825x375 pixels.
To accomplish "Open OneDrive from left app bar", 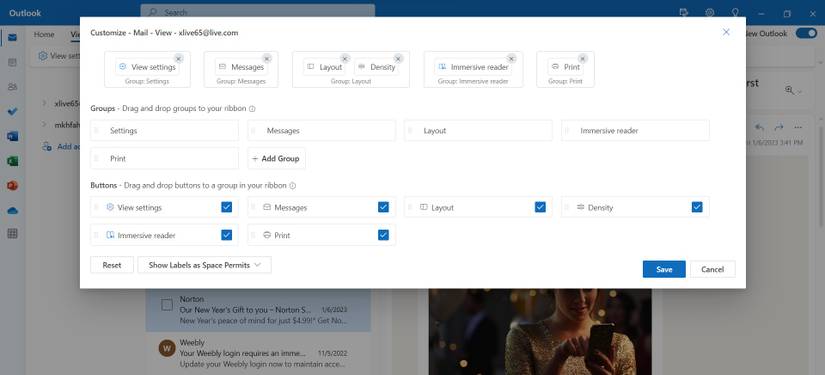I will tap(13, 210).
